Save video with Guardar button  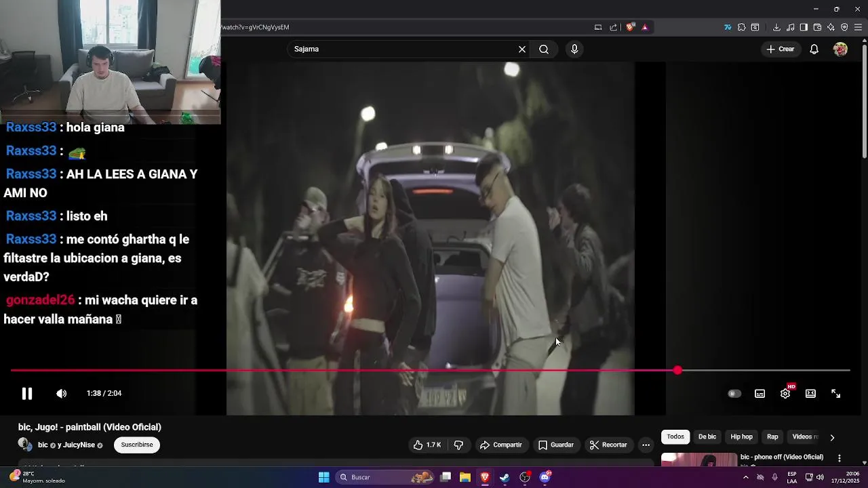(x=555, y=445)
